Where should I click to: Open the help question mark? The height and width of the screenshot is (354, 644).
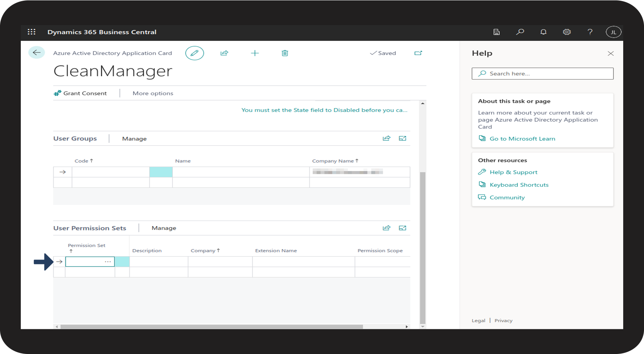tap(590, 32)
